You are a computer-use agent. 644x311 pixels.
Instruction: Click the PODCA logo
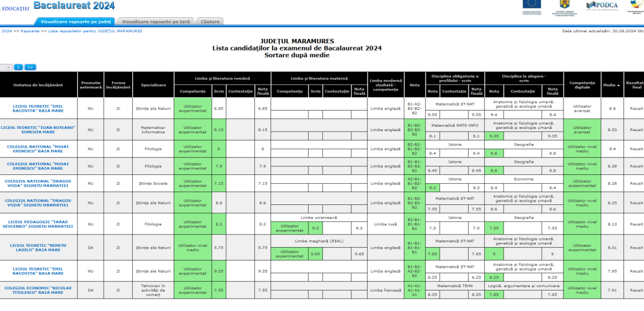[x=602, y=6]
